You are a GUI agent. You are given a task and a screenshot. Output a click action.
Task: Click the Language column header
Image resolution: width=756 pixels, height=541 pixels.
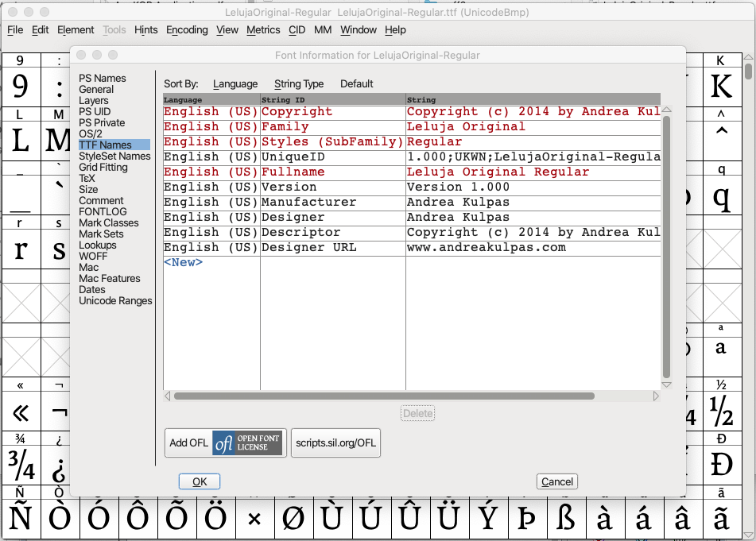coord(211,100)
